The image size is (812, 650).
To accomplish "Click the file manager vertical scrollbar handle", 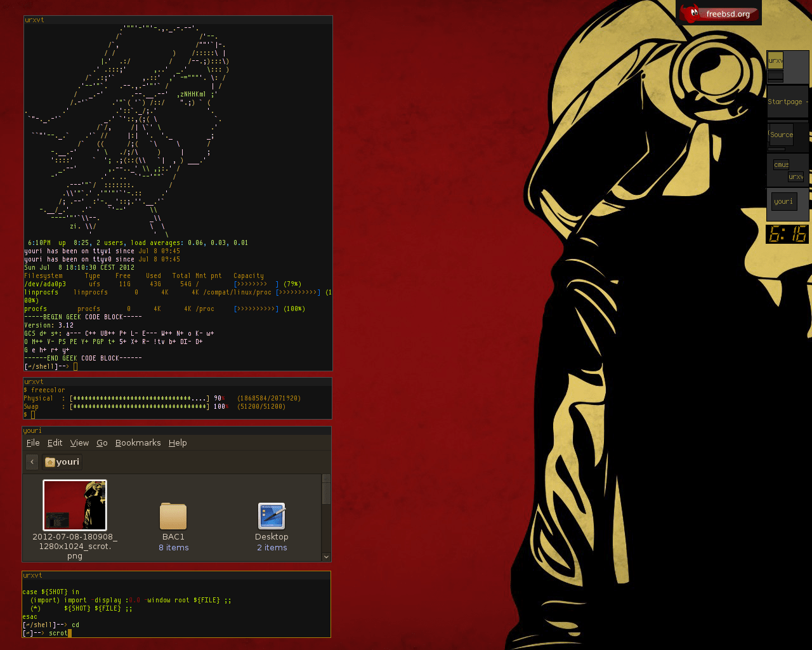I will coord(326,493).
